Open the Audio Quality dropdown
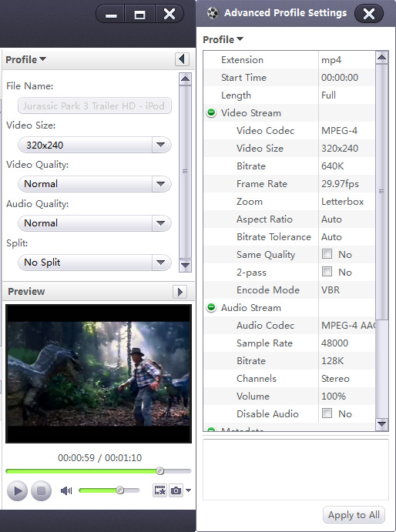Screen dimensions: 396x532 95,223
